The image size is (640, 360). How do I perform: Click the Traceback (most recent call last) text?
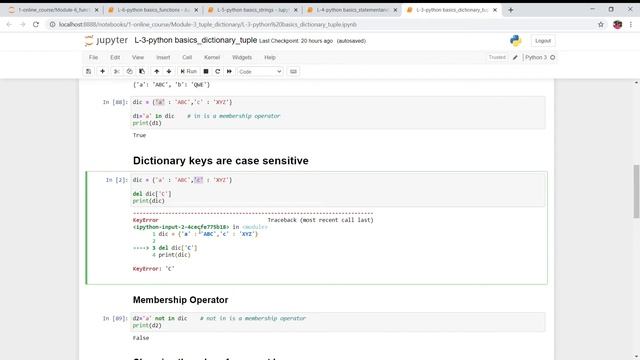pyautogui.click(x=320, y=220)
